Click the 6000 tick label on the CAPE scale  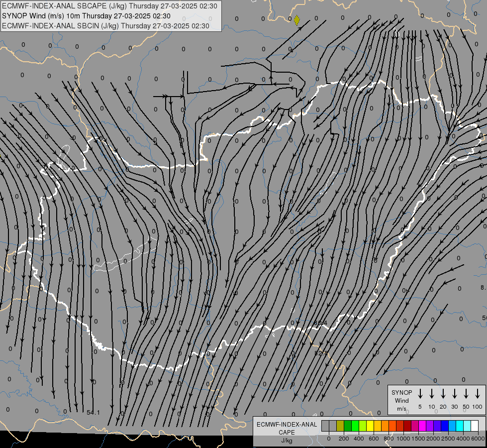click(x=478, y=439)
